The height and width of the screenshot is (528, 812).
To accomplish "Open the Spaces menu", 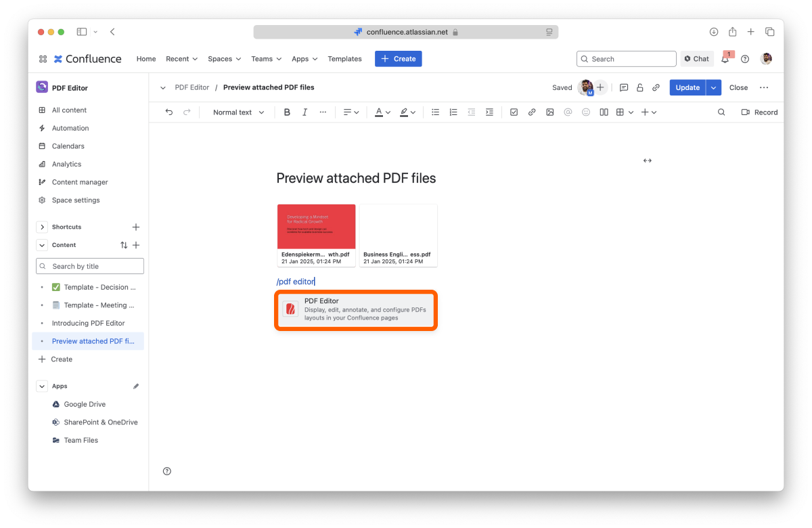I will coord(225,59).
